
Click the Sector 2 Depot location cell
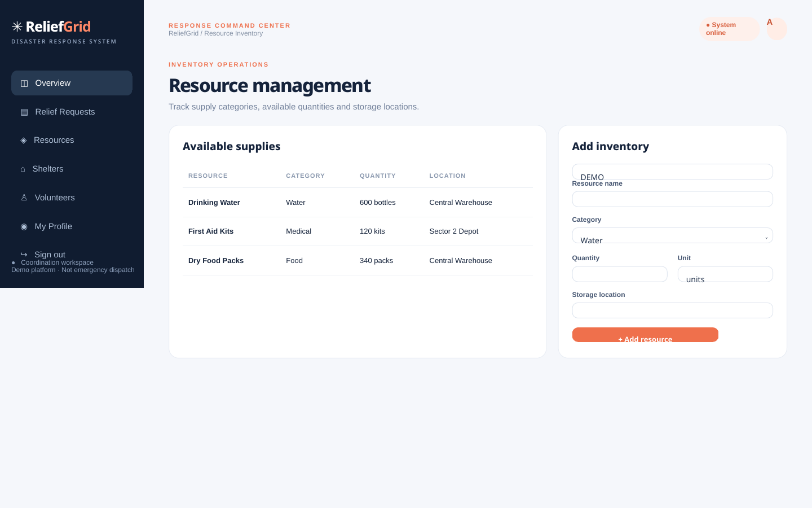[x=454, y=231]
